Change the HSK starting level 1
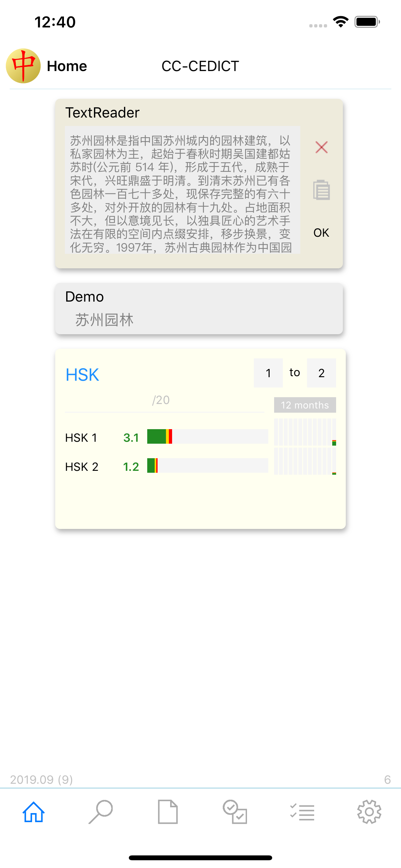Viewport: 401px width, 868px height. [268, 373]
